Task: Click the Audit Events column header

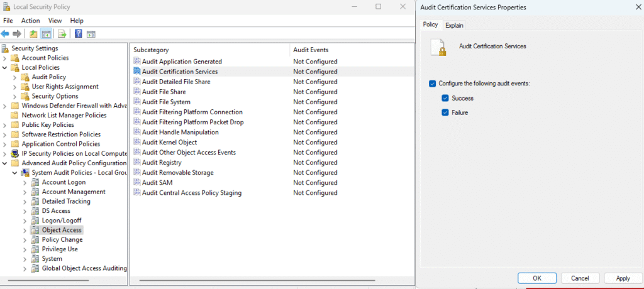Action: point(311,50)
